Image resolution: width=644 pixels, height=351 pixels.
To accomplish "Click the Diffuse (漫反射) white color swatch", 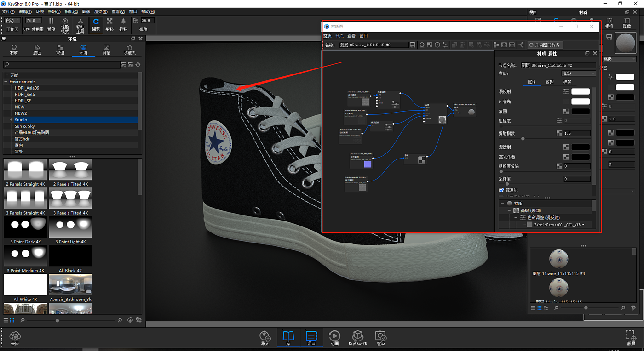I will pos(580,92).
